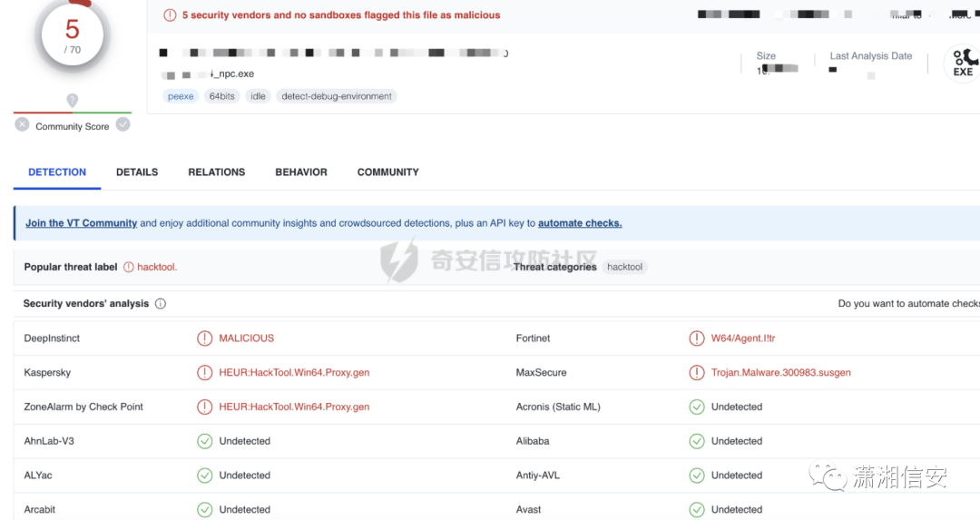Click the Alibaba vendor name
This screenshot has height=520, width=980.
coord(533,441)
